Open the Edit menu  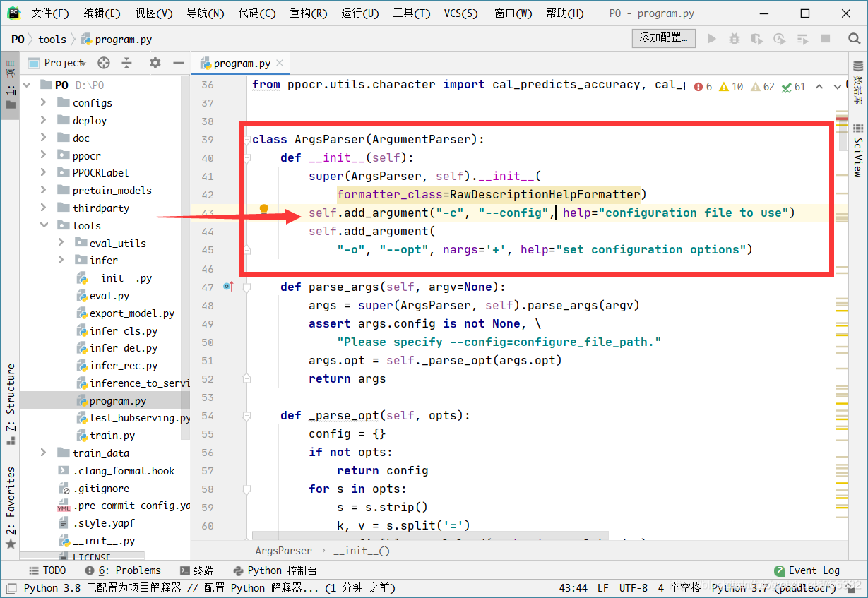point(102,13)
